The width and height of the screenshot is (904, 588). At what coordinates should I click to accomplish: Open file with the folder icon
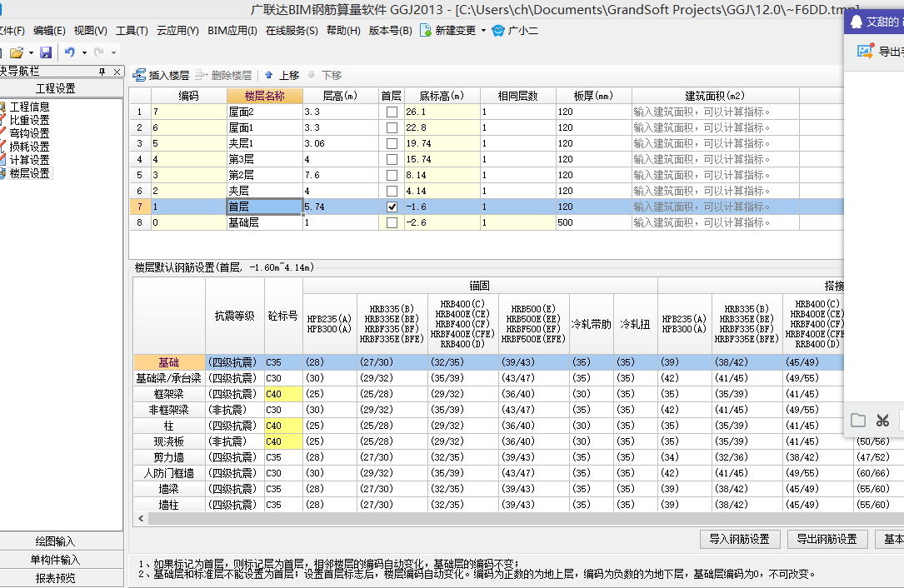tap(16, 52)
